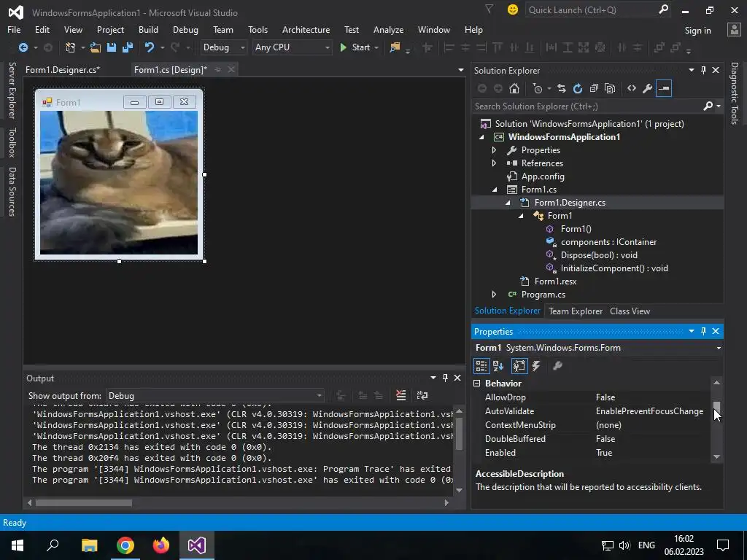Click Collapse All in Solution Explorer
The height and width of the screenshot is (560, 747).
tap(594, 88)
